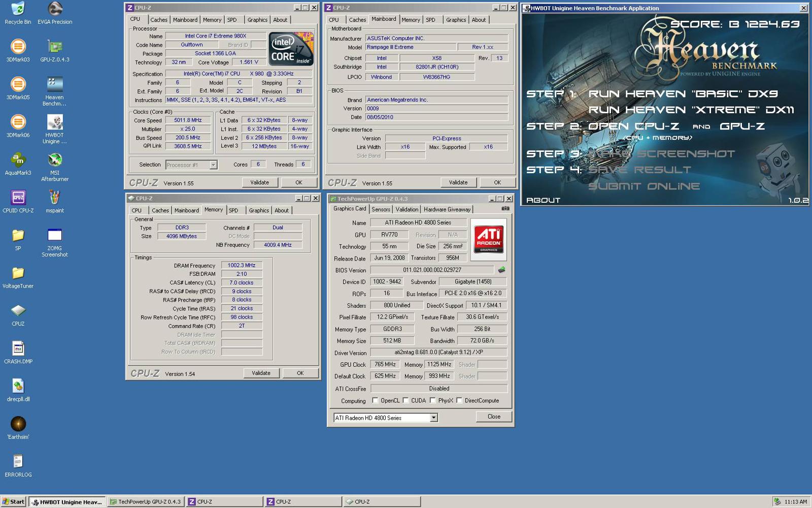The width and height of the screenshot is (812, 508).
Task: Open Hardware Giveaway tab in GPU-Z
Action: pyautogui.click(x=447, y=209)
